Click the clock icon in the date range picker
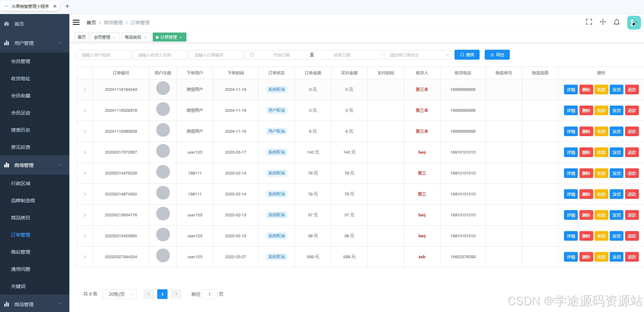Screen dimensions: 644x312 click(x=252, y=55)
